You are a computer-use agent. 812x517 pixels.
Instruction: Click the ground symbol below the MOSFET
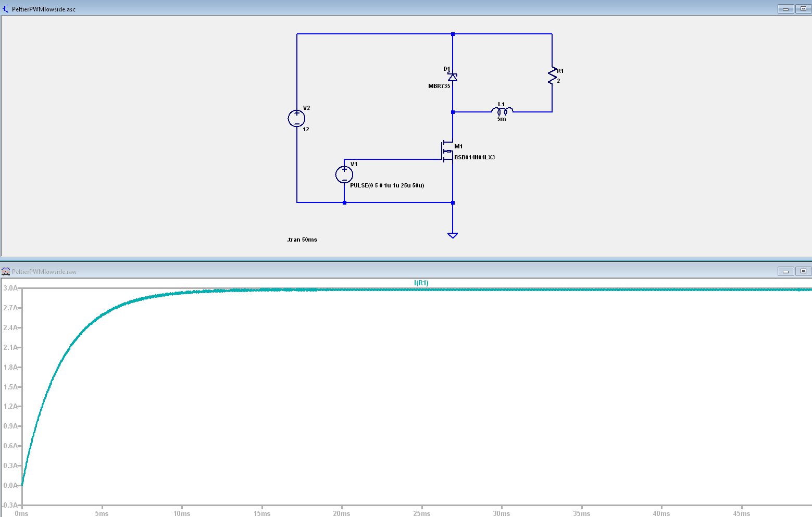(x=453, y=235)
